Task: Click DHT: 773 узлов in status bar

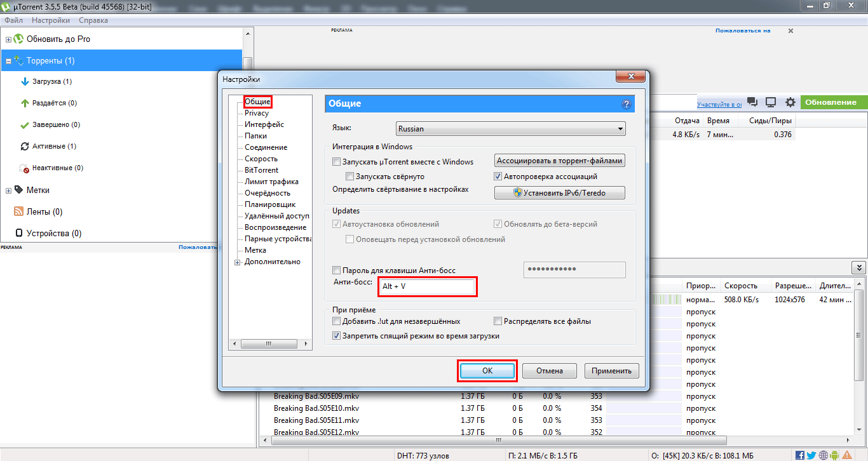Action: (422, 455)
